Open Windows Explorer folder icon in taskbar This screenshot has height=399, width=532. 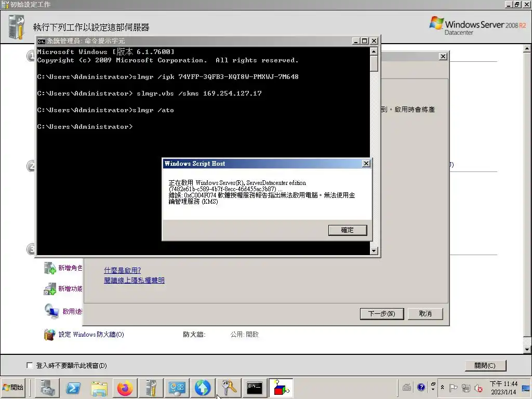click(99, 388)
